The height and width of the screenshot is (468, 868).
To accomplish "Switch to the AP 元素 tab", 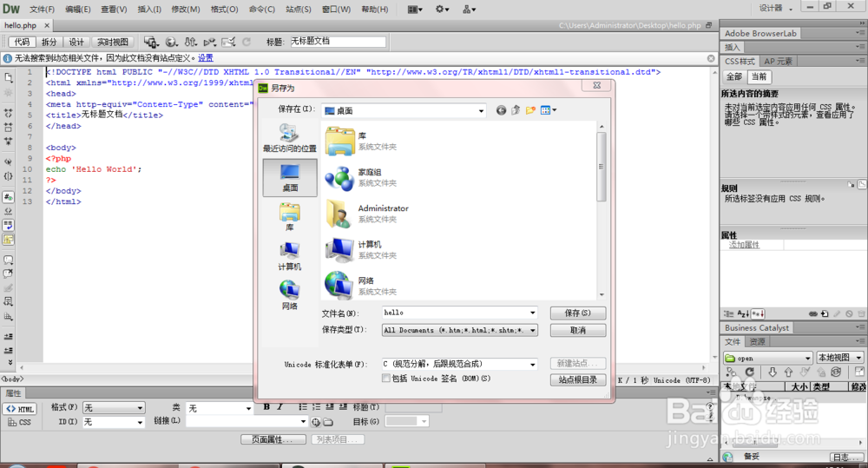I will [778, 61].
